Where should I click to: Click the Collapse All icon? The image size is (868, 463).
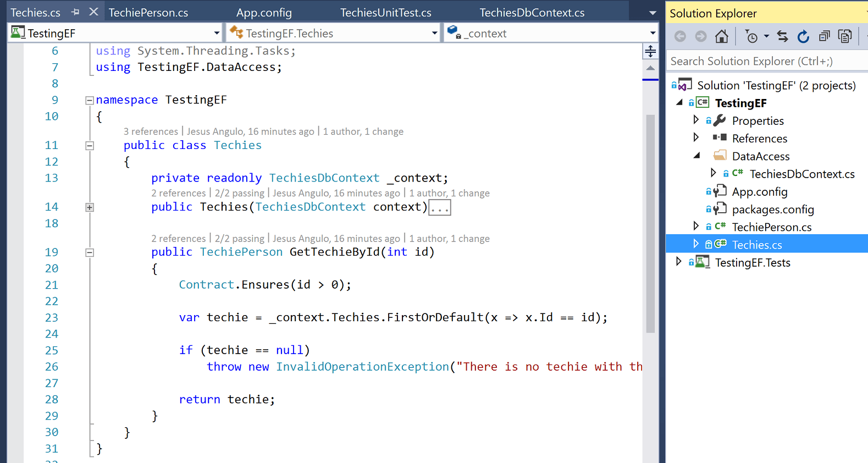coord(824,36)
